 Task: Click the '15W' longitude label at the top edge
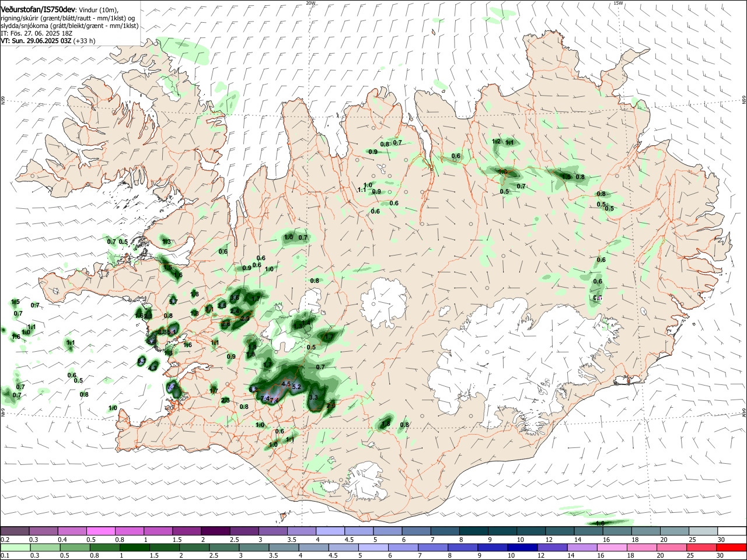point(618,3)
